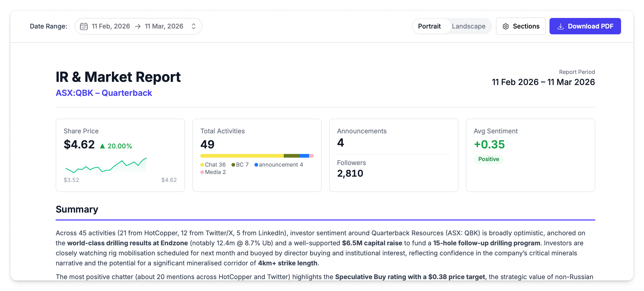Screen dimensions: 644x291
Task: Open the Sections settings menu
Action: [x=520, y=26]
